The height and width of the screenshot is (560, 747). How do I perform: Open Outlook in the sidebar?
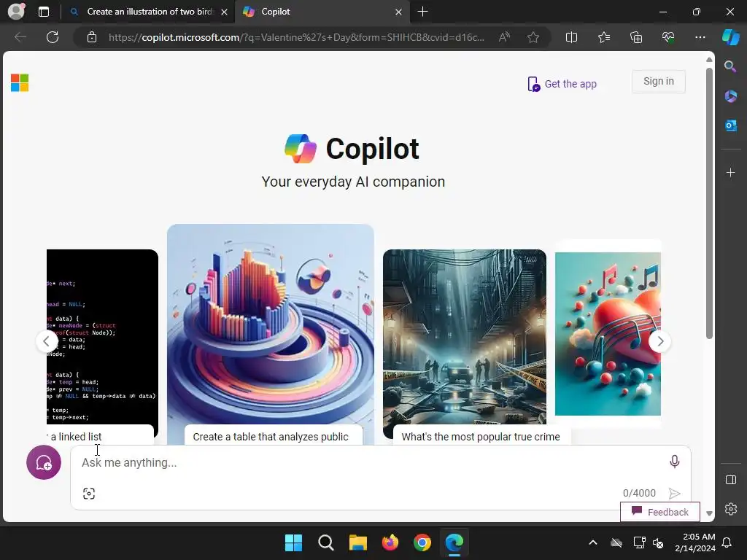tap(730, 125)
